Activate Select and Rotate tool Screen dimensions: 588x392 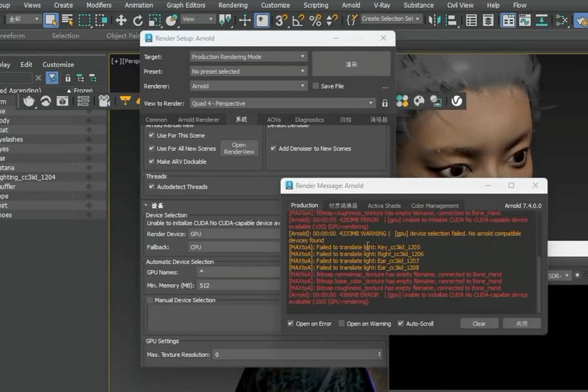pos(138,20)
